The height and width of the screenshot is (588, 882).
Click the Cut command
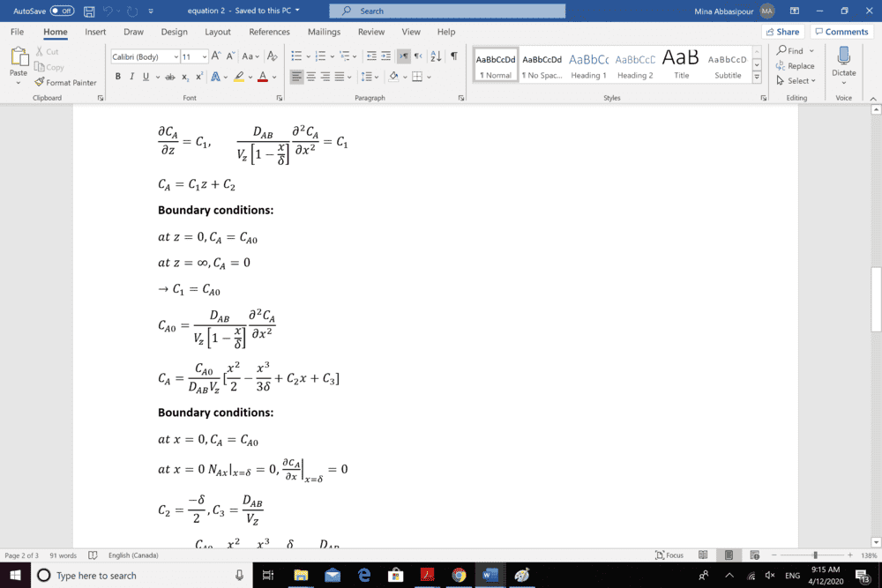coord(48,51)
